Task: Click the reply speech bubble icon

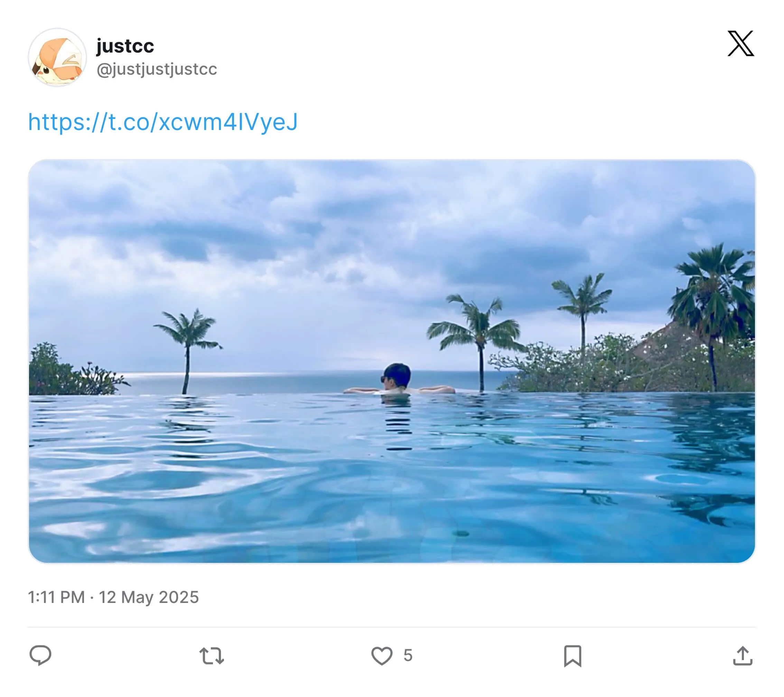Action: coord(40,655)
